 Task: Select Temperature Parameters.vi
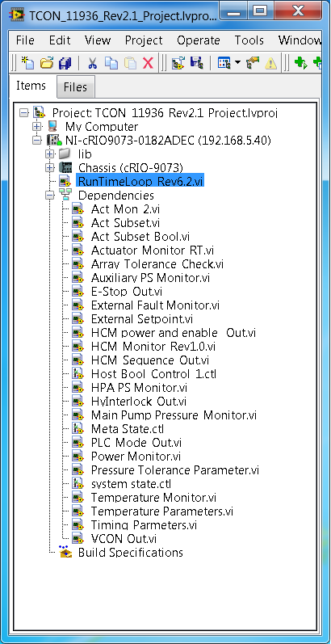(x=162, y=511)
